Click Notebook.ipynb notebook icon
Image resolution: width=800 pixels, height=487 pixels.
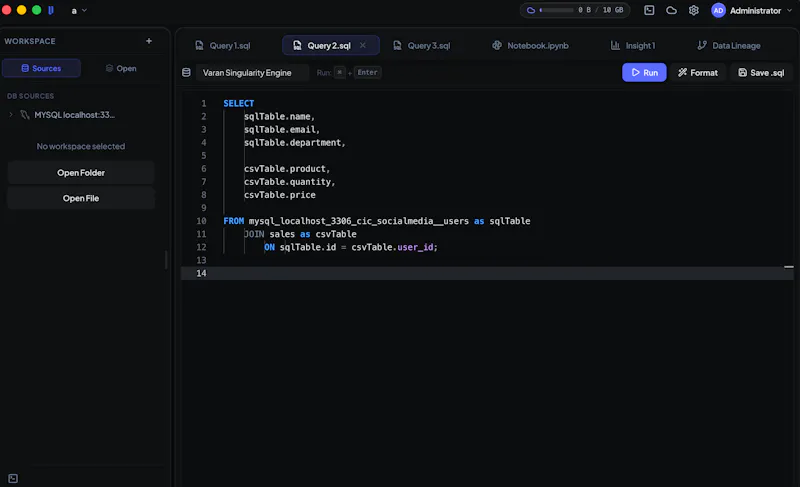(496, 45)
